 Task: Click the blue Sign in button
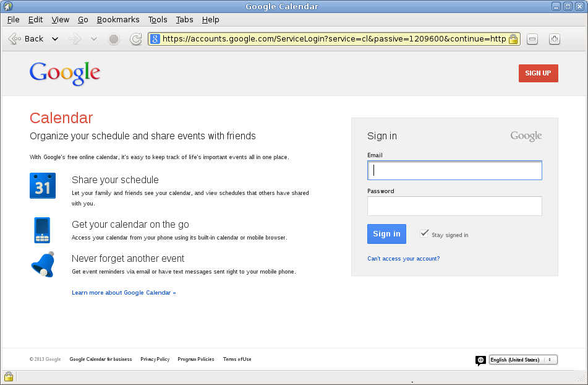(386, 234)
